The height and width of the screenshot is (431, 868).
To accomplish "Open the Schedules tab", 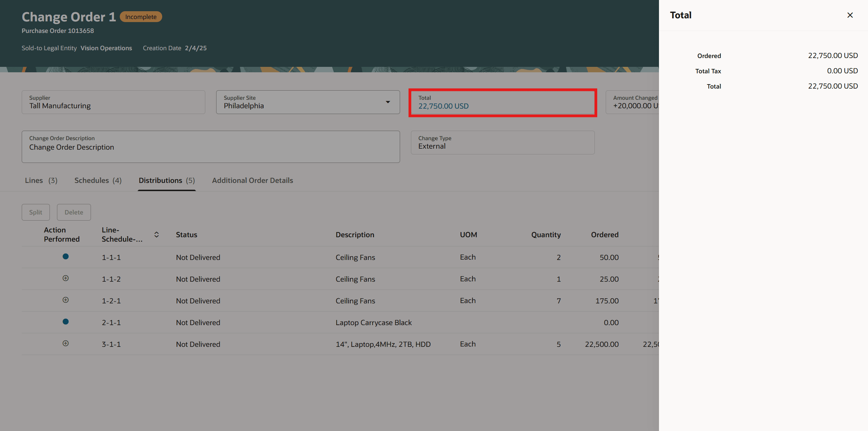I will (98, 181).
